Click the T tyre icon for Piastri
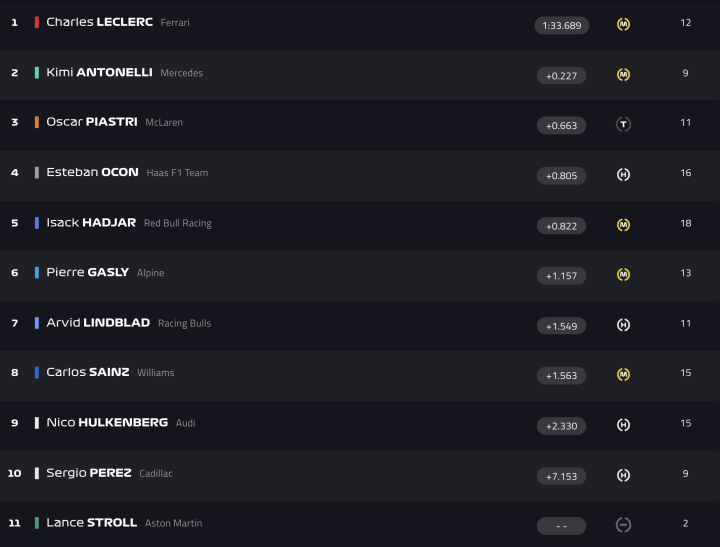This screenshot has width=720, height=547. (x=623, y=125)
